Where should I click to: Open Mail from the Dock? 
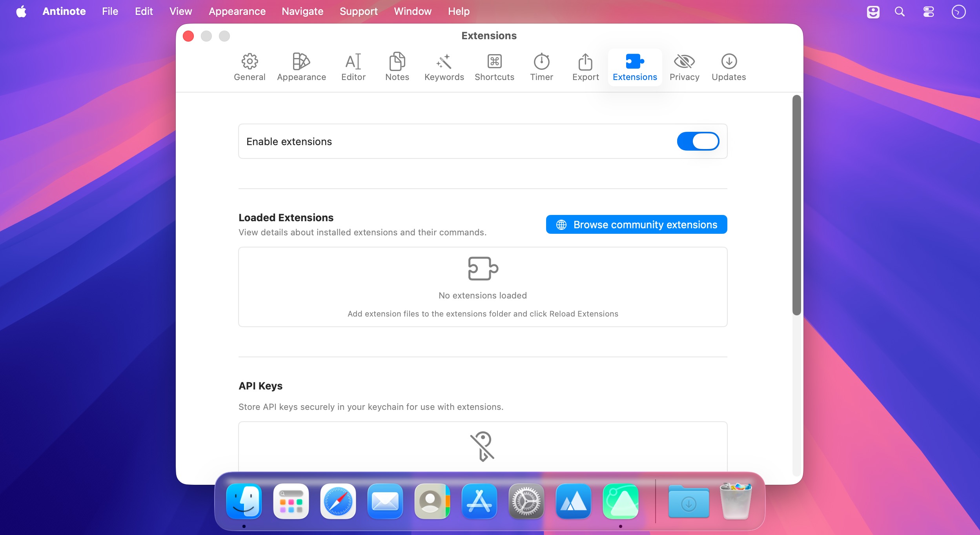[385, 501]
